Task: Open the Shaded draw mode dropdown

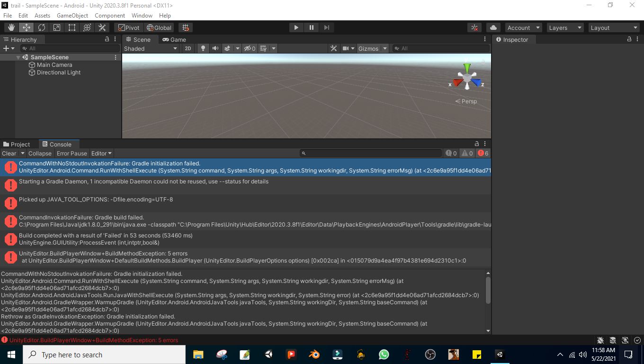Action: click(x=151, y=48)
